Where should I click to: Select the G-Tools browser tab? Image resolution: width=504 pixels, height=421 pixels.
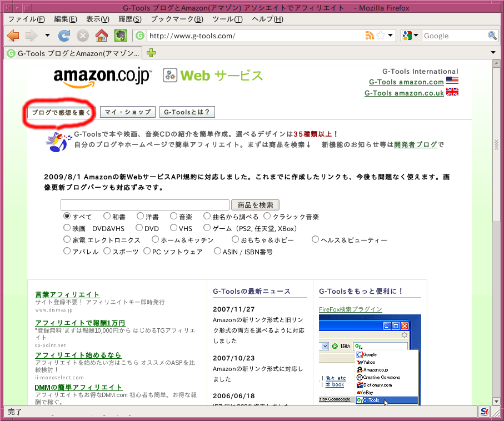coord(73,53)
